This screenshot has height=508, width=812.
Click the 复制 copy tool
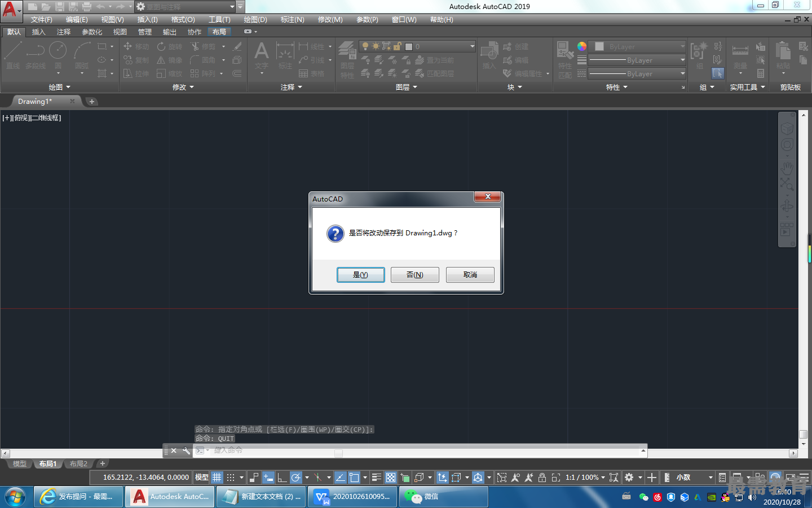(136, 60)
